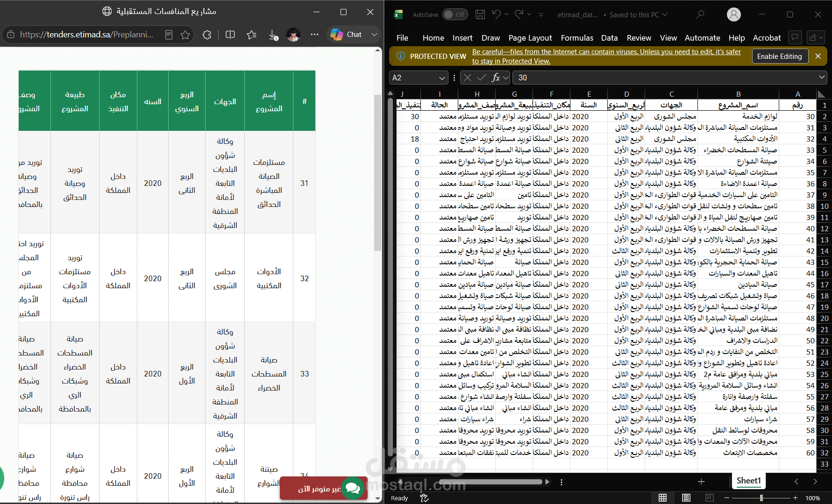Open Edge reader view icon in address bar
The image size is (832, 504).
coord(169,35)
